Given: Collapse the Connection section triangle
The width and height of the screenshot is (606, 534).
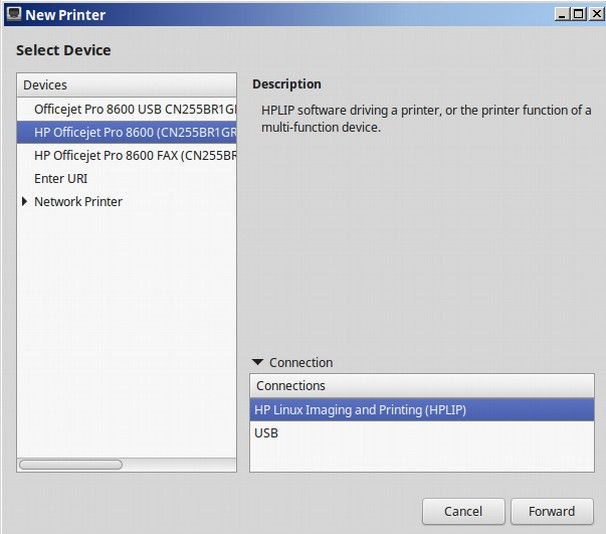Looking at the screenshot, I should pos(258,362).
